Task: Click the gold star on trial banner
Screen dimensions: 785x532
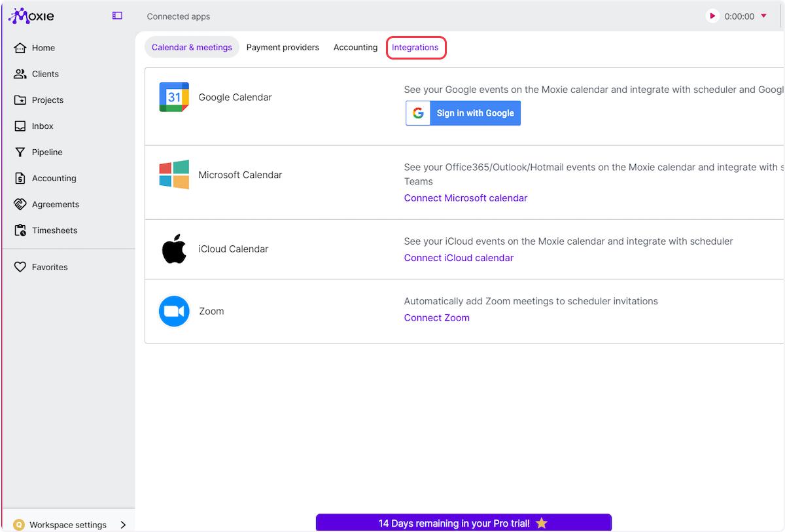Action: click(541, 523)
